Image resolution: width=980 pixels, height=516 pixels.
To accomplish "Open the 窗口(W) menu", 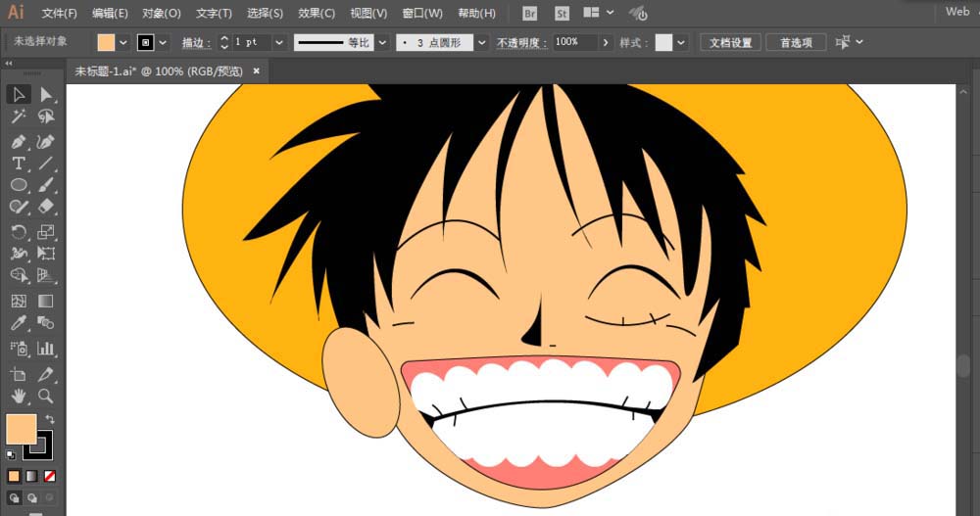I will point(422,13).
